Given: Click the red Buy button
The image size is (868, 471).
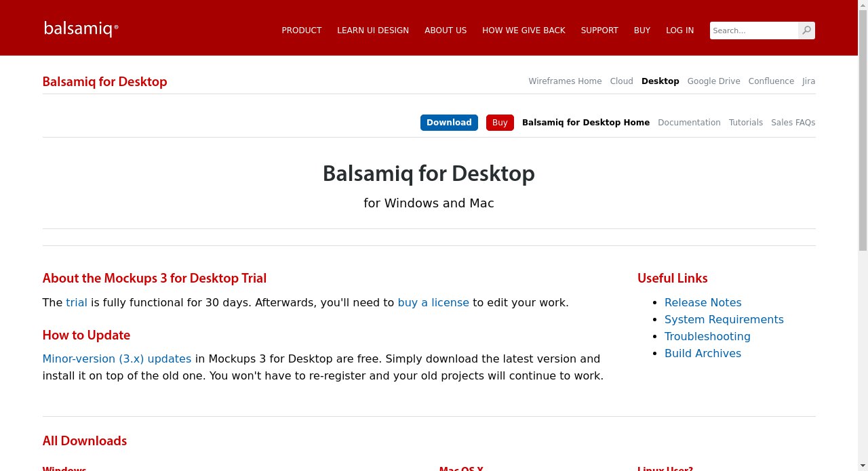Looking at the screenshot, I should tap(500, 123).
